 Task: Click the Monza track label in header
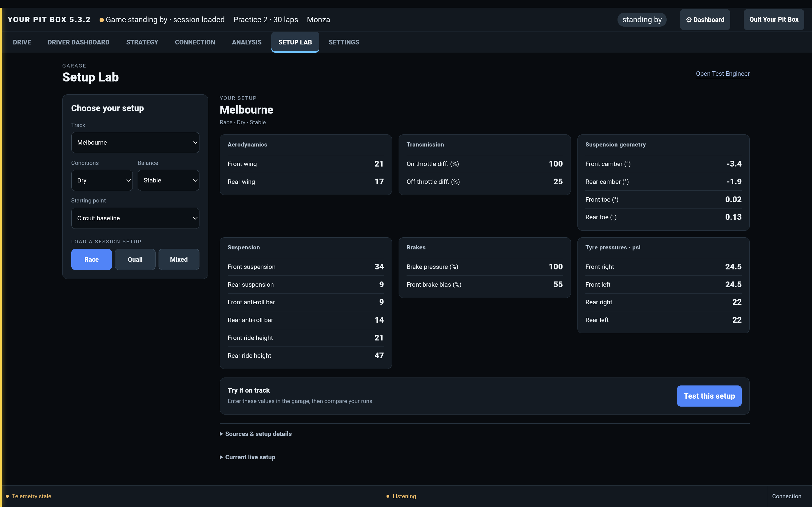click(x=318, y=20)
